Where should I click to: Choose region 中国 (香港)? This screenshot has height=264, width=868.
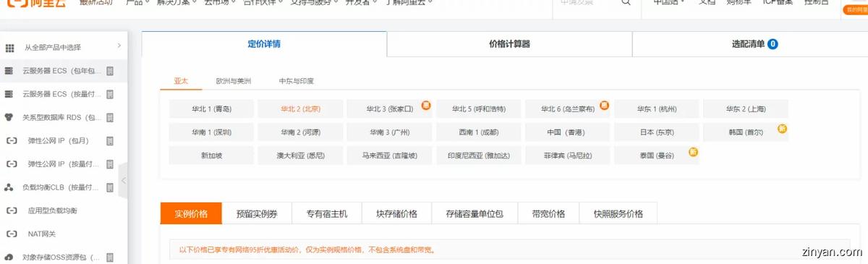[567, 132]
